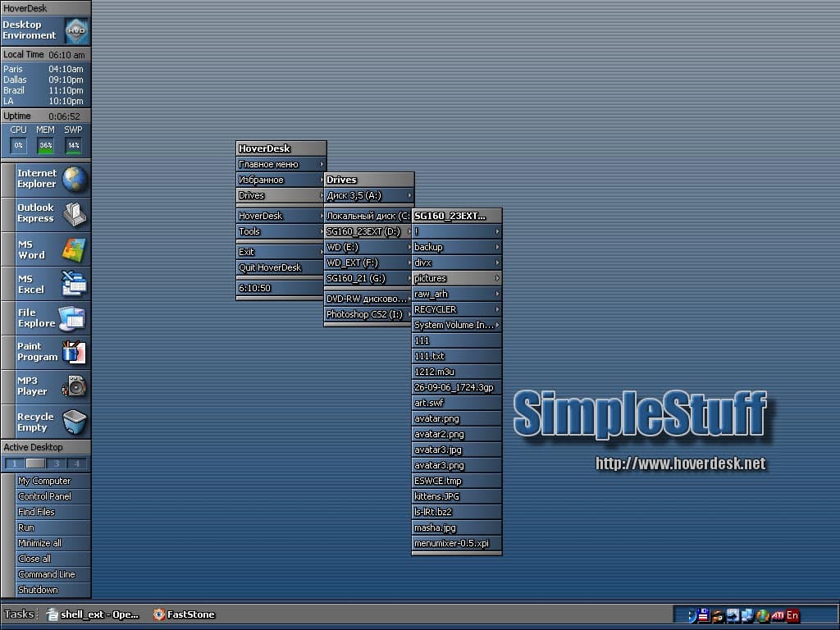Screen dimensions: 840x630
Task: Click Close all in the sidebar
Action: coord(52,558)
